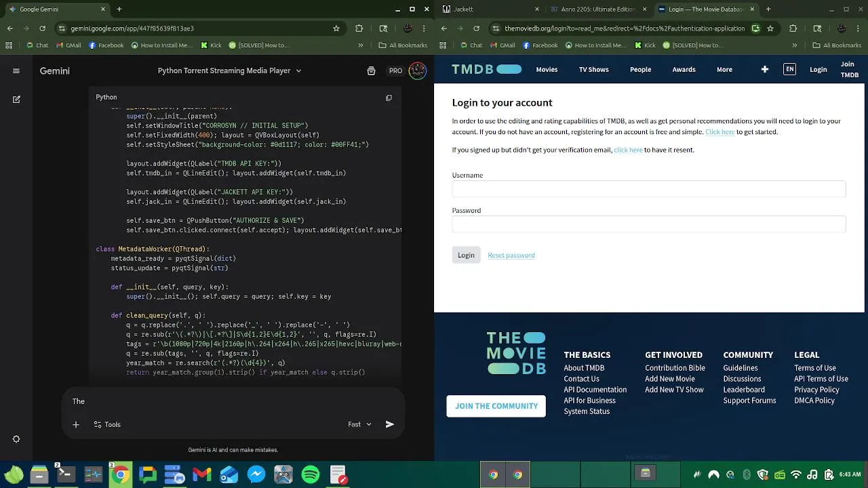Copy the Python code block
The height and width of the screenshot is (488, 868).
(389, 98)
